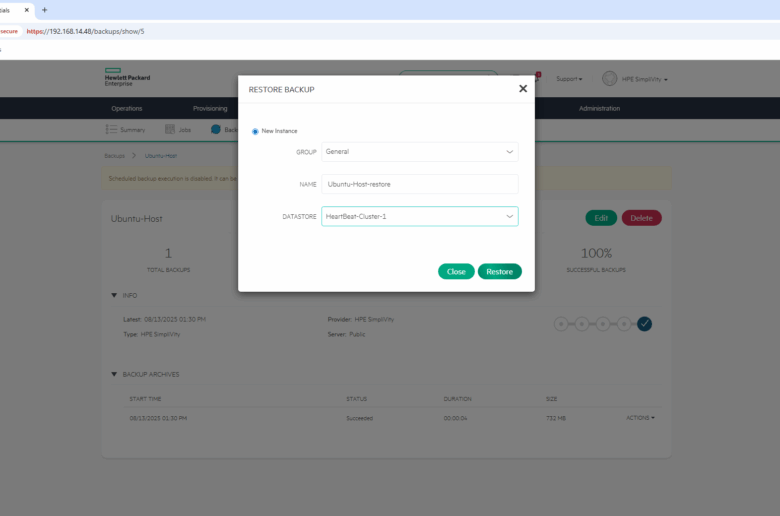Open the Provisioning menu

tap(210, 108)
